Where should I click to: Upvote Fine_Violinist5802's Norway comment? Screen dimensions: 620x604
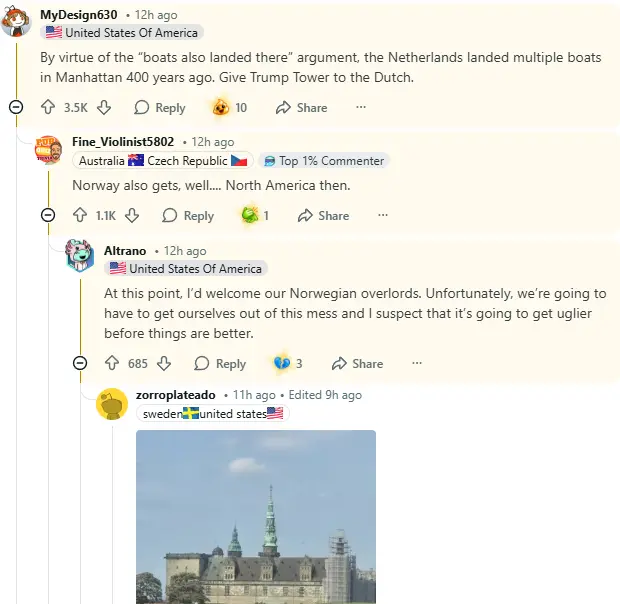coord(80,215)
